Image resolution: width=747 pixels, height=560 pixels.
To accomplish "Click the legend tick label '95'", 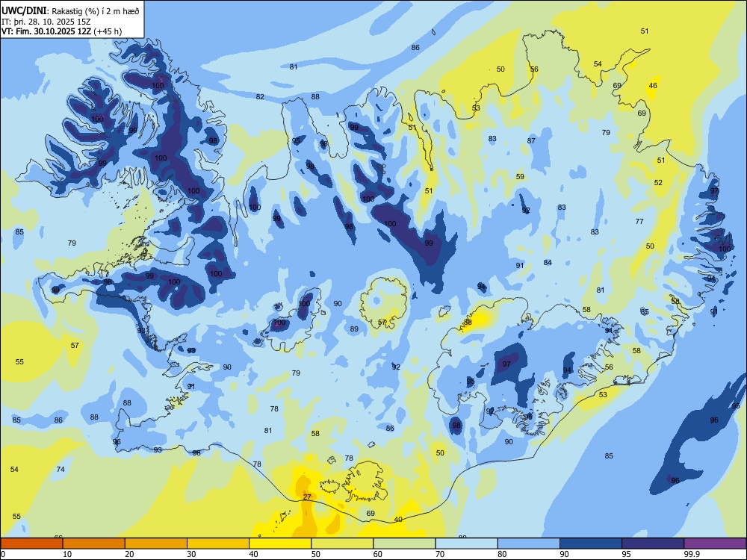I will 627,554.
